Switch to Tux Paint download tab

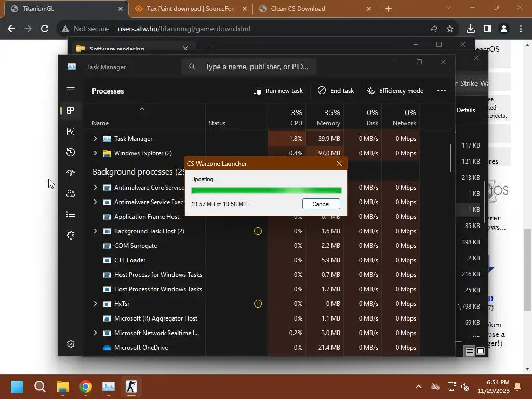coord(190,9)
